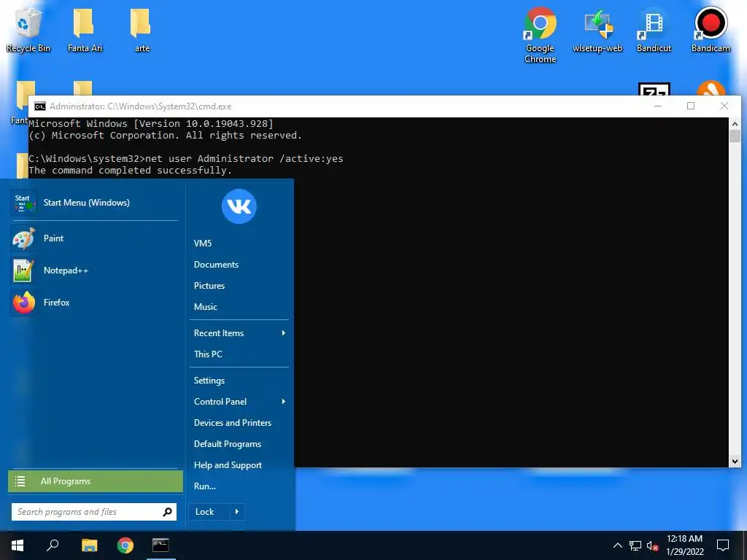Open Music from start menu
Screen dimensions: 747x560
205,307
